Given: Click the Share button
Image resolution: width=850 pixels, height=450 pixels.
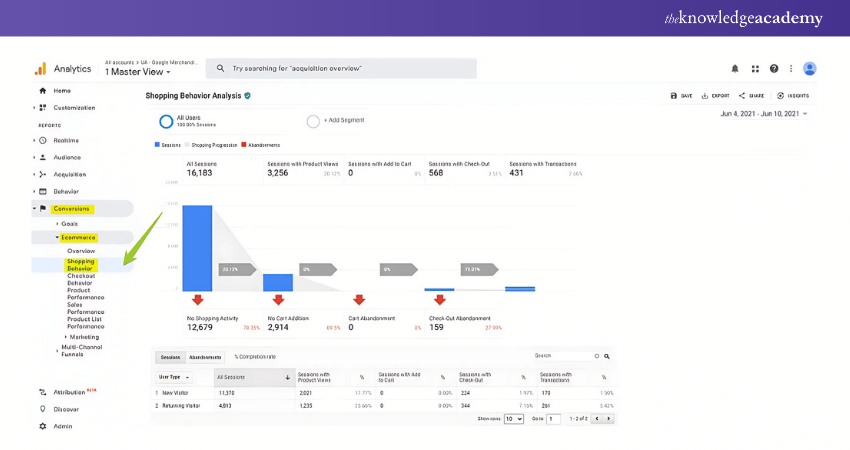Looking at the screenshot, I should (751, 96).
